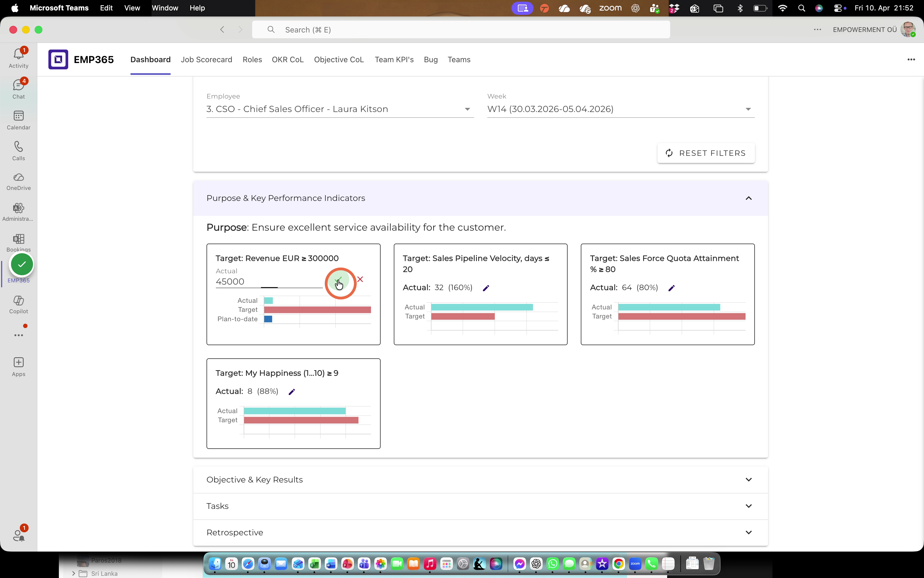Switch to the Job Scorecard tab
This screenshot has width=924, height=578.
coord(206,60)
